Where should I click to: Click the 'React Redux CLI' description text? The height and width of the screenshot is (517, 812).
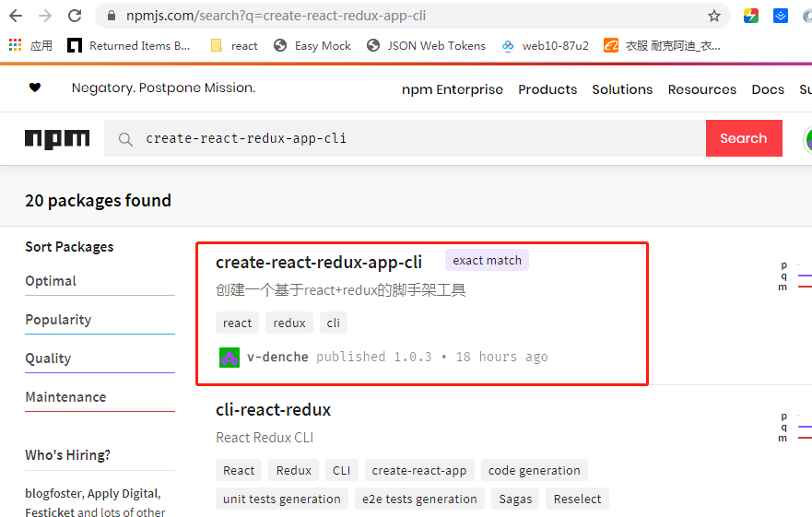[x=265, y=438]
